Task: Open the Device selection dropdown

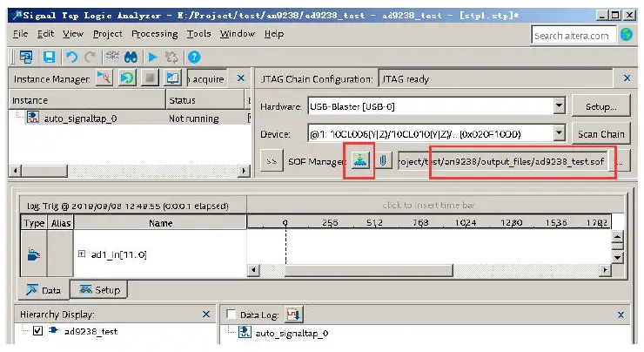Action: pos(559,133)
